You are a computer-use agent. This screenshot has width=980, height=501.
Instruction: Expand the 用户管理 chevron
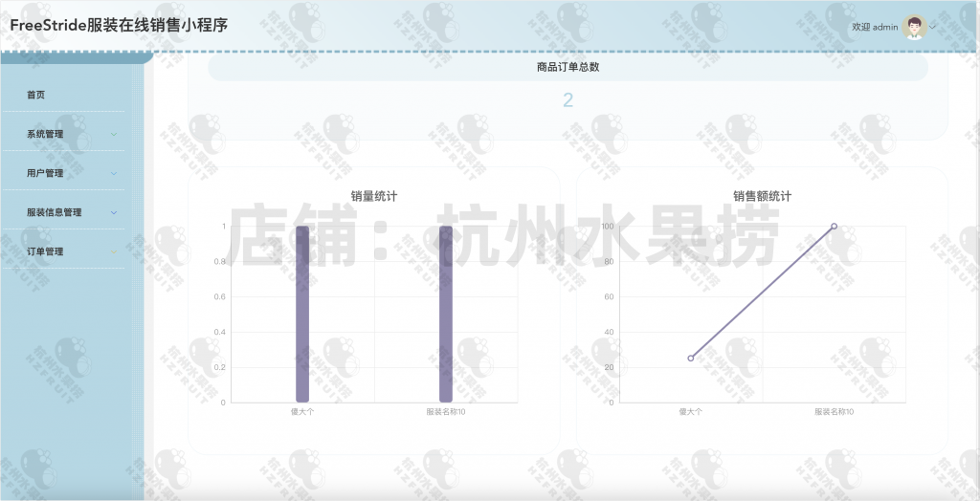114,173
